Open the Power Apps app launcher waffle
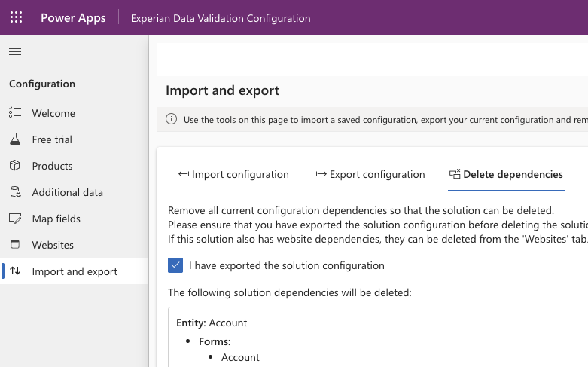 17,17
